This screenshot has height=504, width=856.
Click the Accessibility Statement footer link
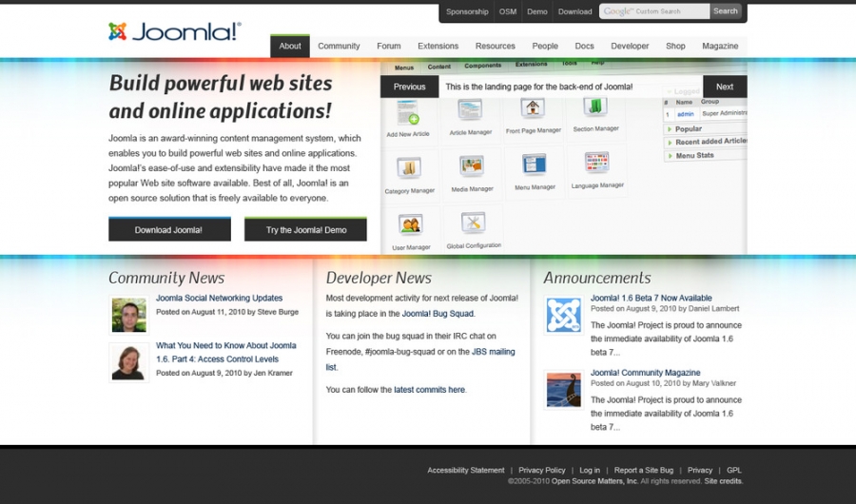click(466, 470)
